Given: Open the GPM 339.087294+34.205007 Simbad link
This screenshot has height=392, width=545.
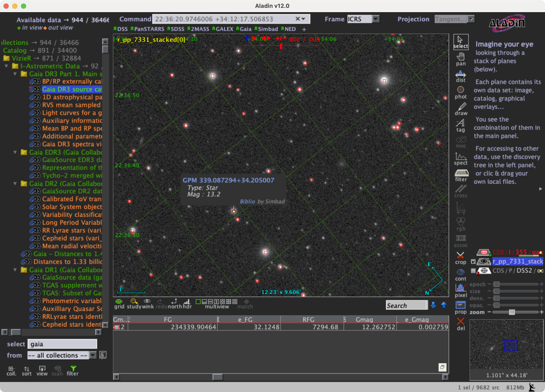Looking at the screenshot, I should pyautogui.click(x=228, y=180).
